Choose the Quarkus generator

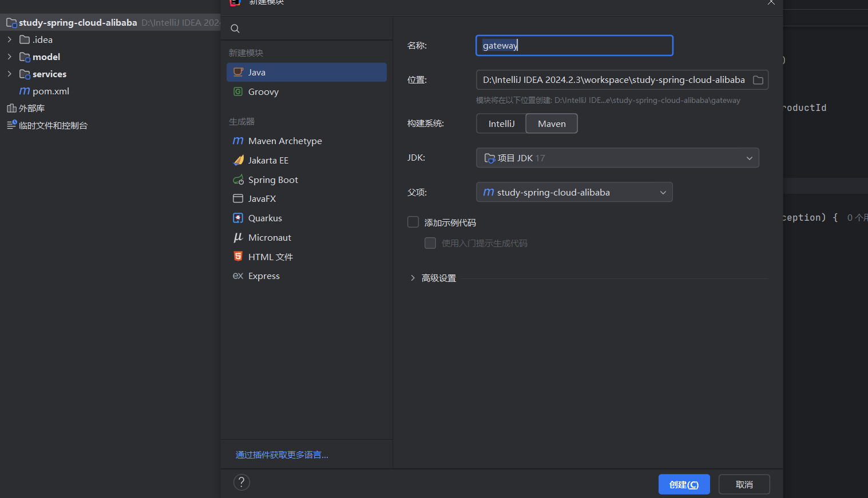265,218
